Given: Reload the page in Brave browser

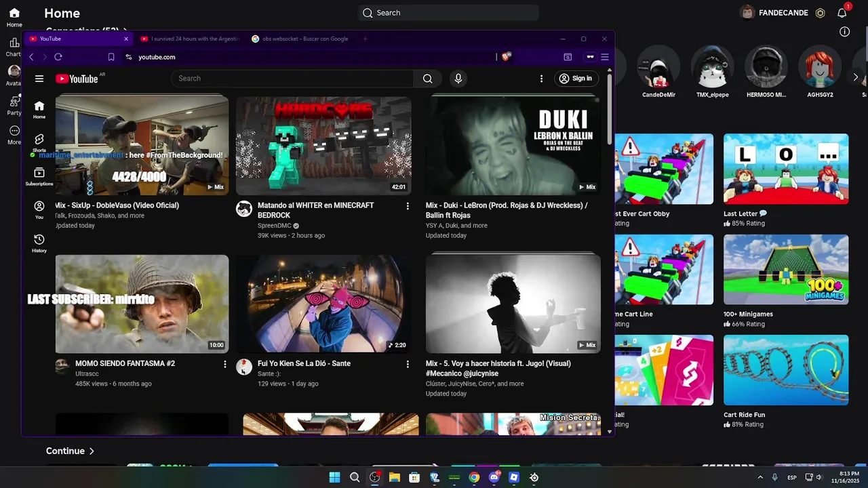Looking at the screenshot, I should click(x=58, y=57).
